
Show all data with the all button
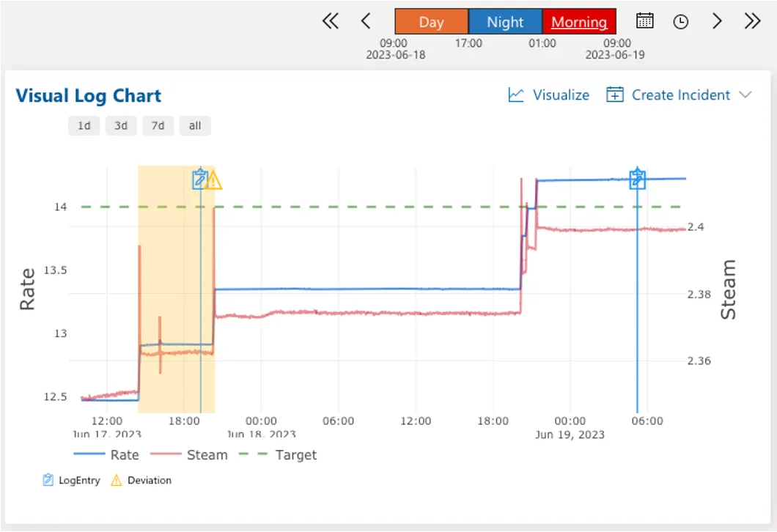coord(195,126)
